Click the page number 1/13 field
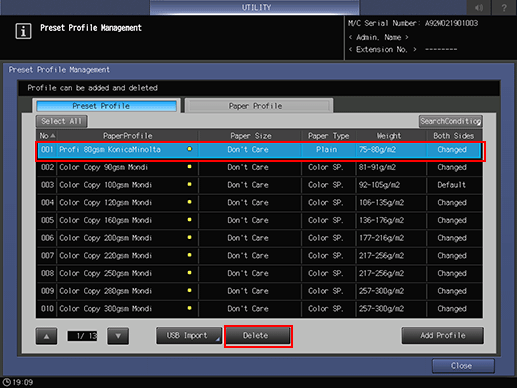 82,336
